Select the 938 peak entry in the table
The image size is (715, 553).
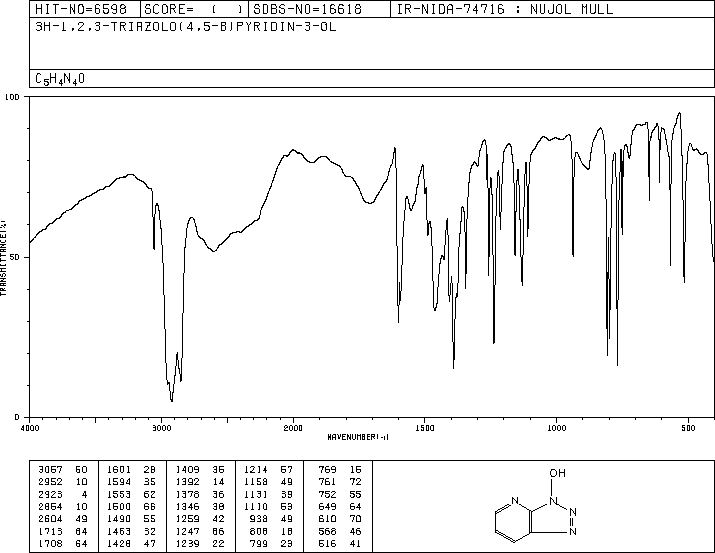pos(272,519)
